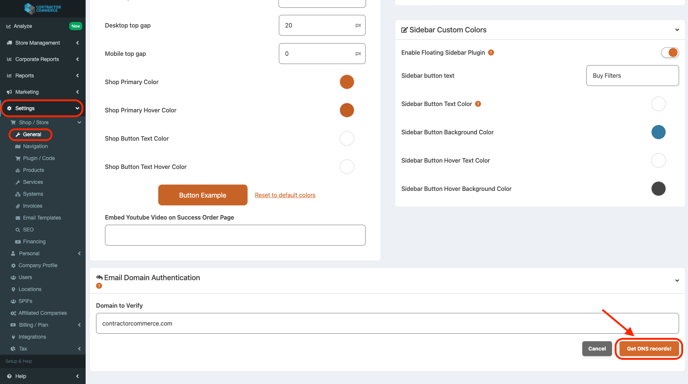
Task: Click the Sidebar Custom Colors edit icon
Action: [x=404, y=30]
